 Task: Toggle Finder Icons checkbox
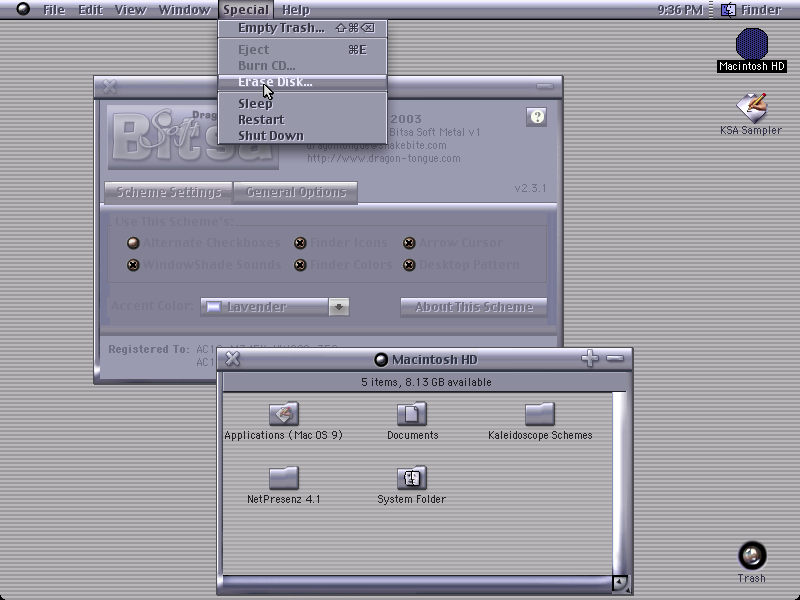300,243
